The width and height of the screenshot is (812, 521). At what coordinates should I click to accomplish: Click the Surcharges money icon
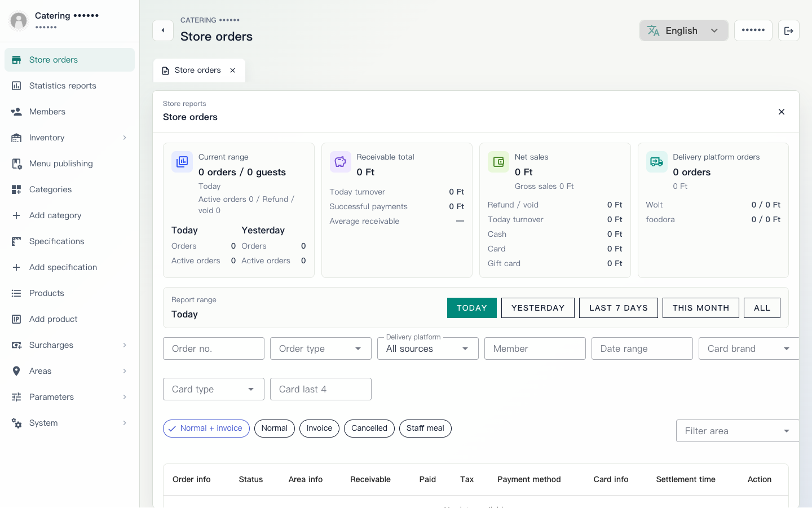(x=16, y=345)
